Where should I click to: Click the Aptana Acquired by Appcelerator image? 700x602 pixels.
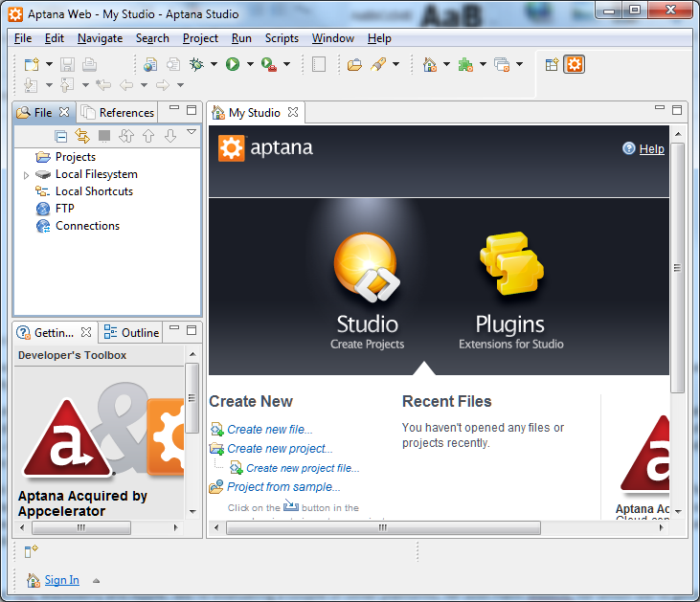[102, 431]
